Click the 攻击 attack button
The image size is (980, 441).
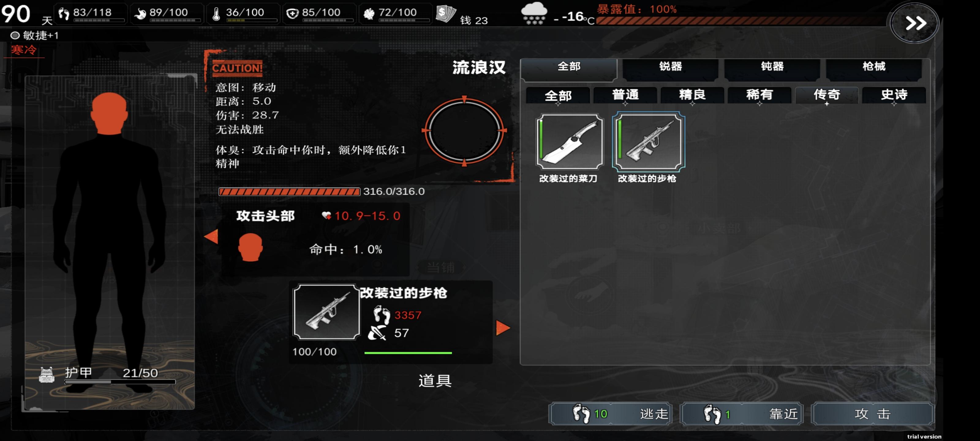click(x=872, y=413)
